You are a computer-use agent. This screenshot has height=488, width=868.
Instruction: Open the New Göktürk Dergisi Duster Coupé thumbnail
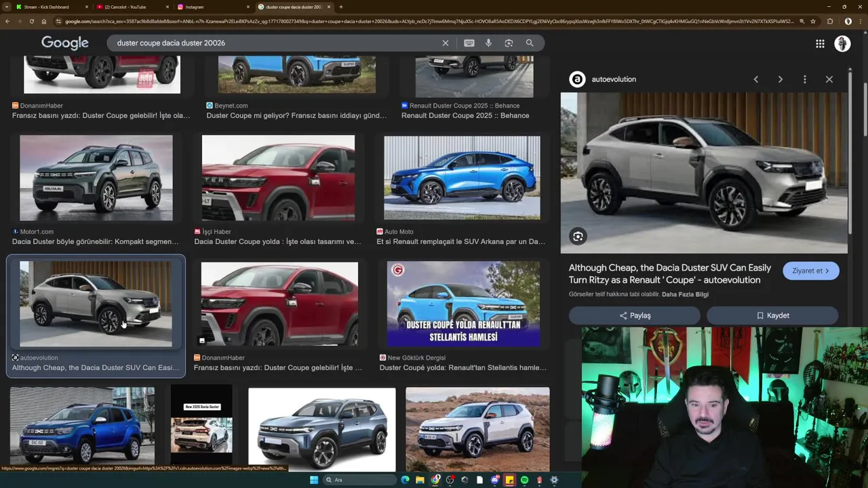pos(463,304)
